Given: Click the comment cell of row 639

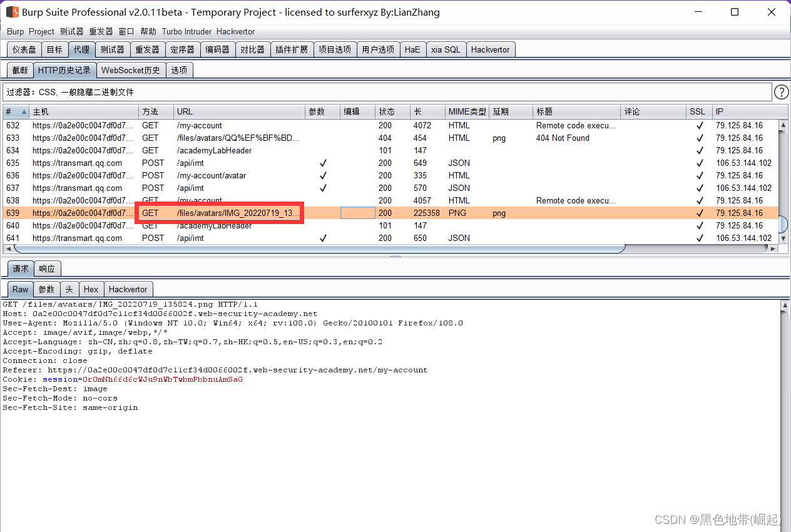Looking at the screenshot, I should 653,213.
